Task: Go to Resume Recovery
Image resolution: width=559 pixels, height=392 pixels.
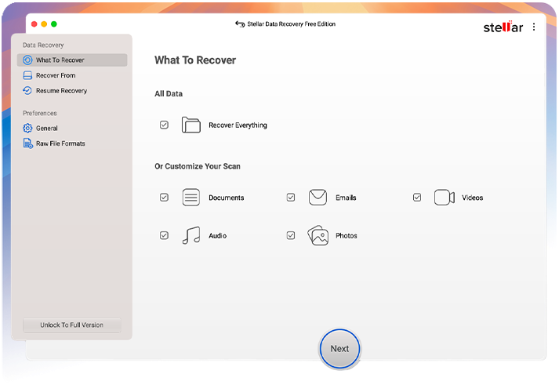Action: click(x=72, y=90)
